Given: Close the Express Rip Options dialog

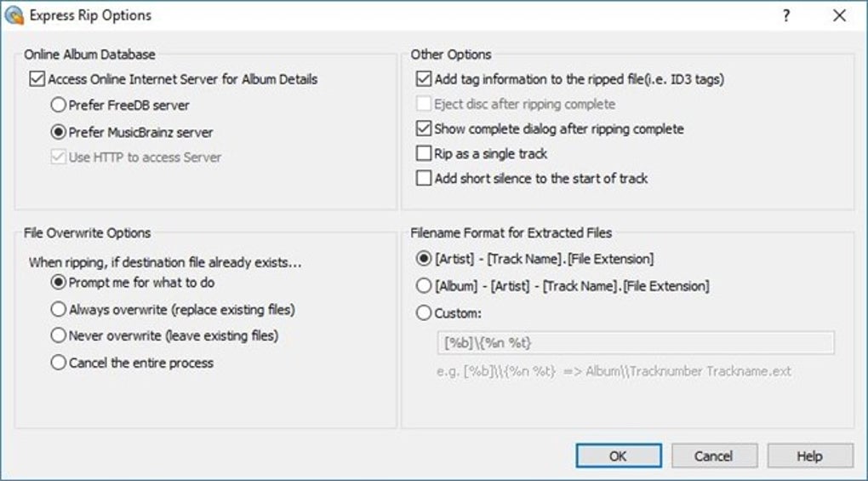Looking at the screenshot, I should [x=840, y=15].
